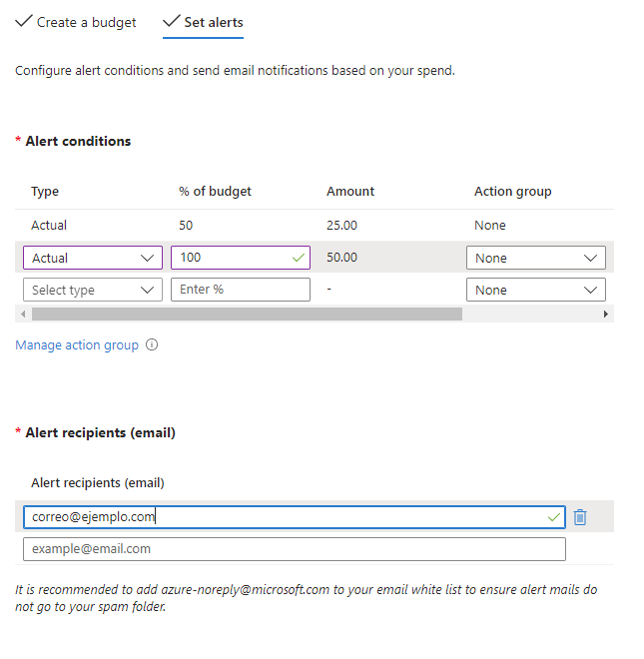The height and width of the screenshot is (659, 644).
Task: Expand Action group dropdown for the empty row
Action: tap(536, 290)
